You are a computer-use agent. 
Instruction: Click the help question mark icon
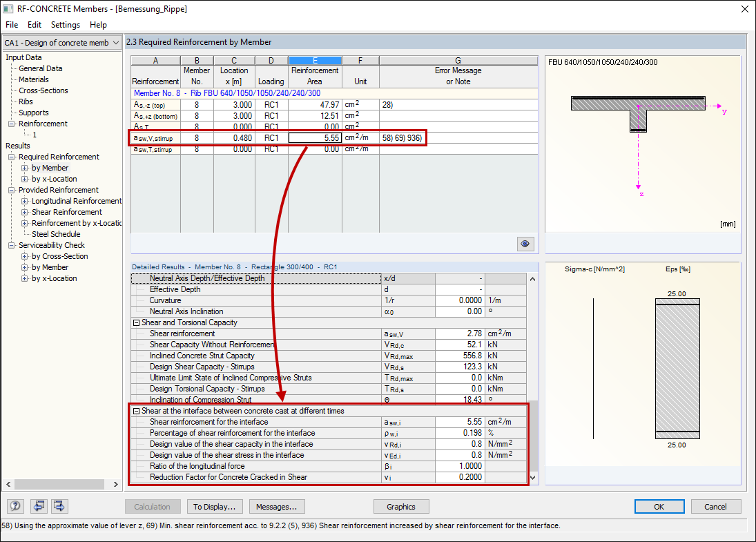[x=14, y=506]
